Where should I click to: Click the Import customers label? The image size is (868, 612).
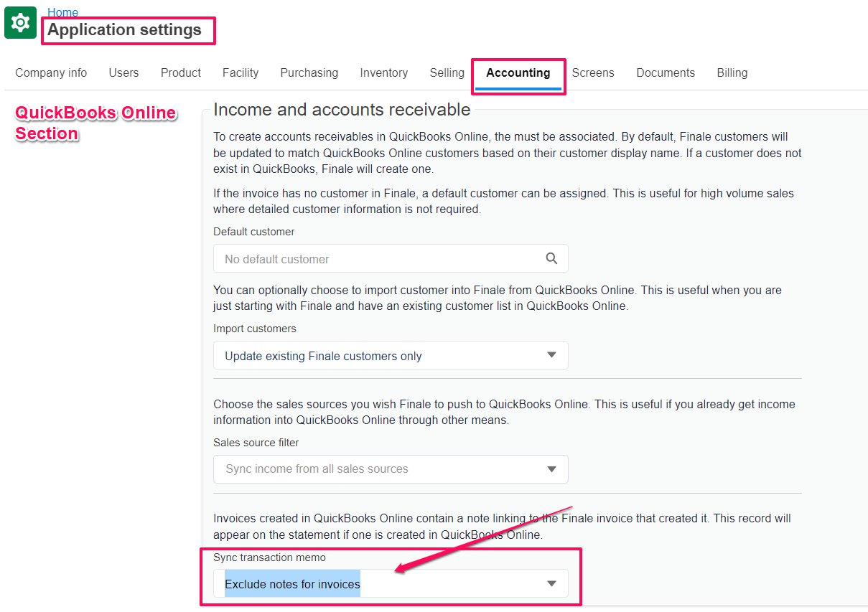click(x=254, y=329)
